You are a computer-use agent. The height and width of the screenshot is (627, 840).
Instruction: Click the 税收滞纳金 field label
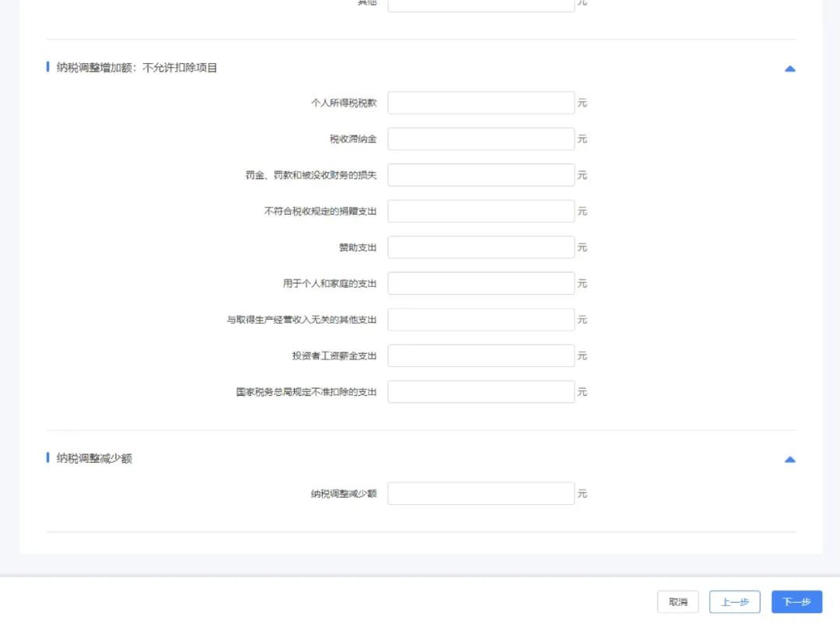pos(353,139)
